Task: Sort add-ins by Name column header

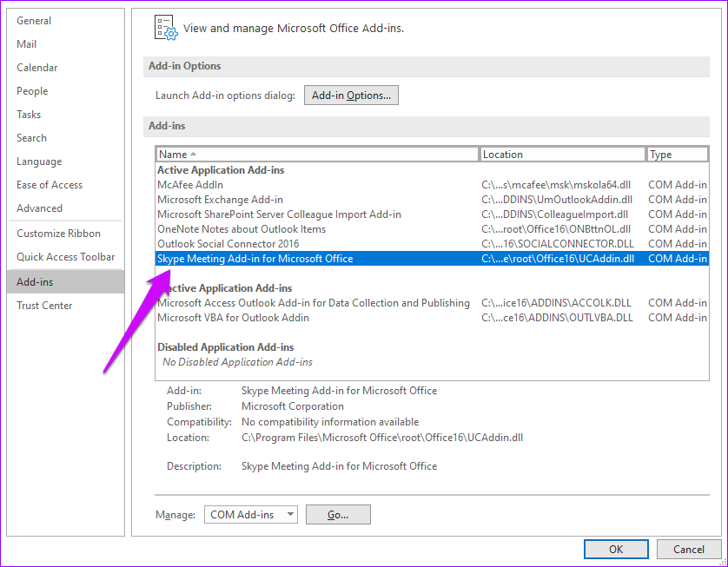Action: 317,154
